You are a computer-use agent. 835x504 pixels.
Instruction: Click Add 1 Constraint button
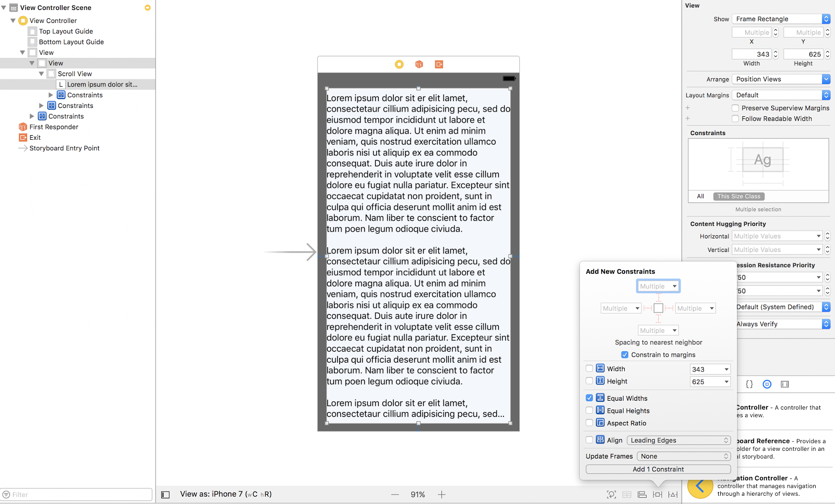658,469
